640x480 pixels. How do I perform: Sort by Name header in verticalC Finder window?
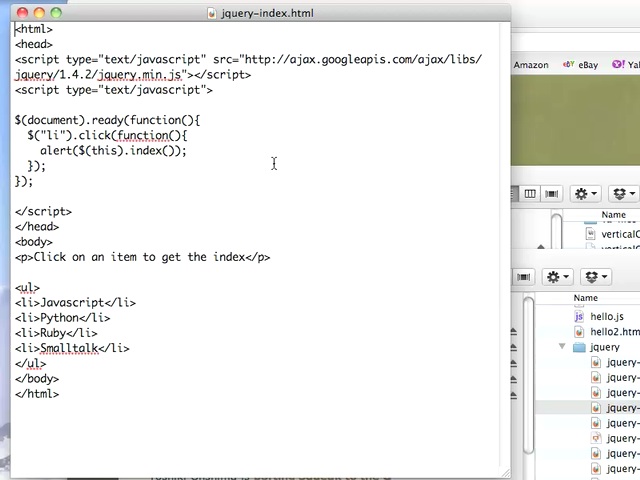coord(613,215)
